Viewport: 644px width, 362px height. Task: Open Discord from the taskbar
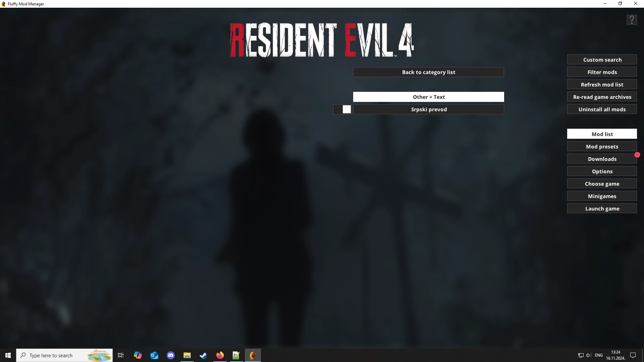pos(170,355)
